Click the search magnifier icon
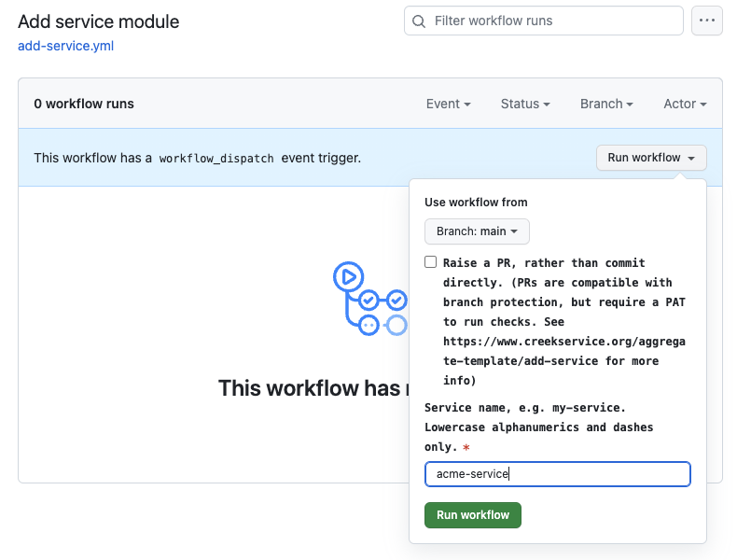 418,21
